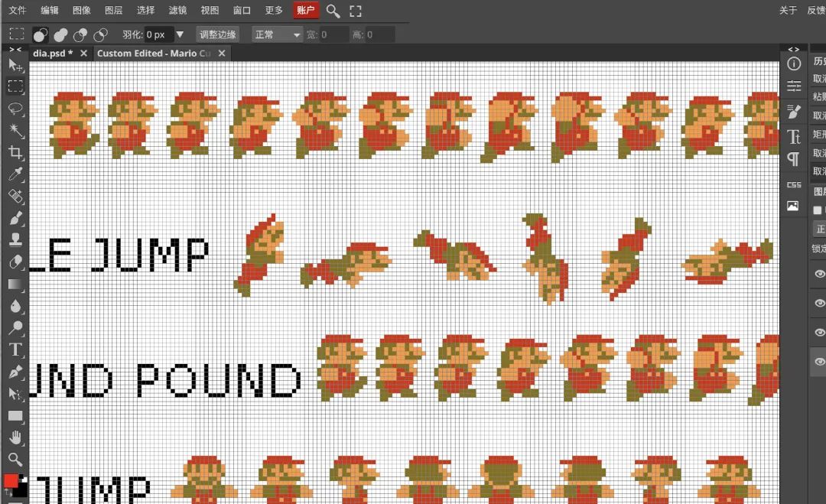Collapse the right panel with arrows

coord(793,49)
